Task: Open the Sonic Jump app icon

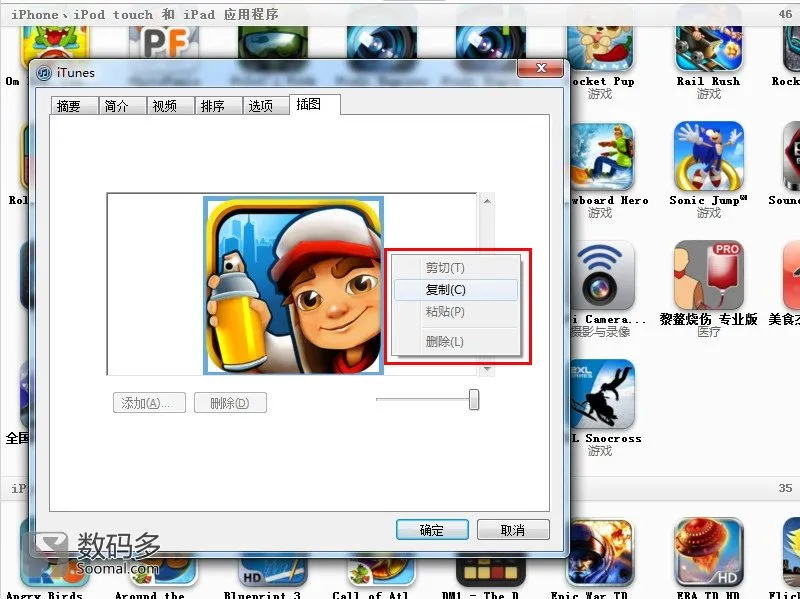Action: pos(709,156)
